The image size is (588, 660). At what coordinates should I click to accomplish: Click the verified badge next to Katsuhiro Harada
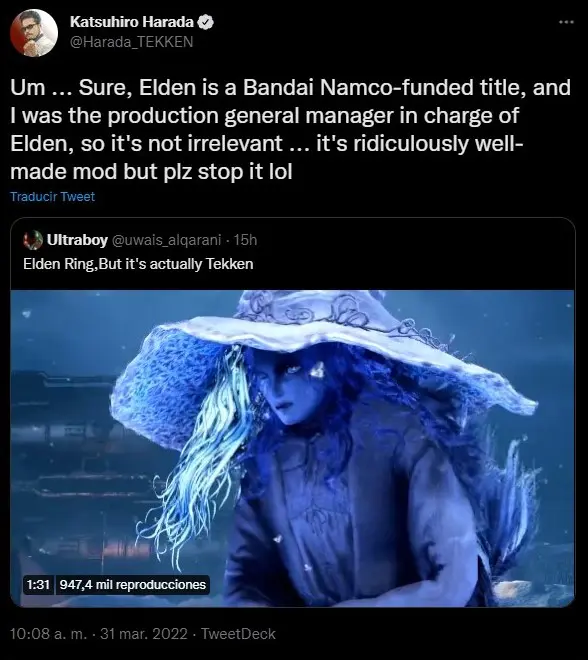coord(206,22)
